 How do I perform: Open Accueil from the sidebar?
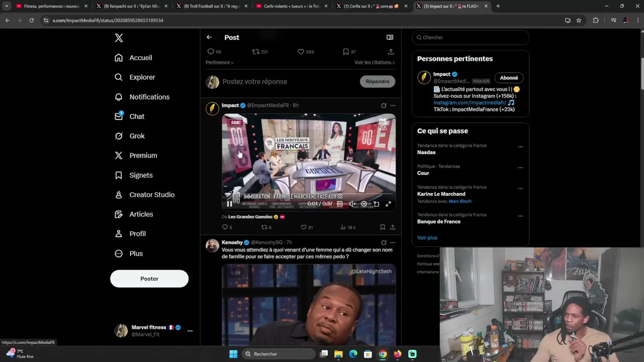coord(133,58)
